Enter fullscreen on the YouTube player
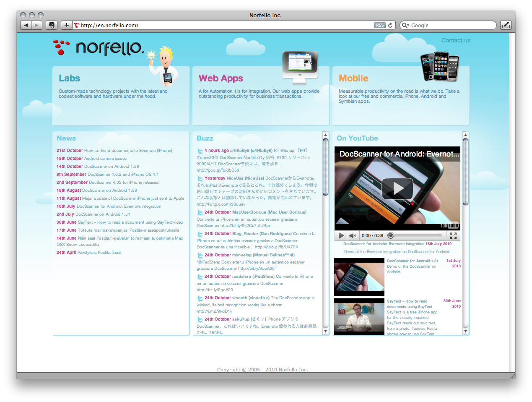 point(453,235)
